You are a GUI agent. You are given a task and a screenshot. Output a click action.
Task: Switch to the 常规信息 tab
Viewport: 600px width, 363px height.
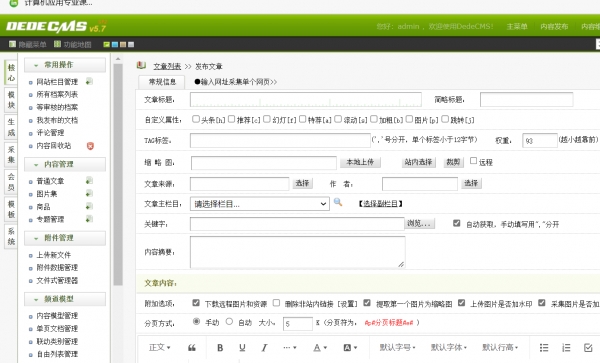tap(162, 82)
